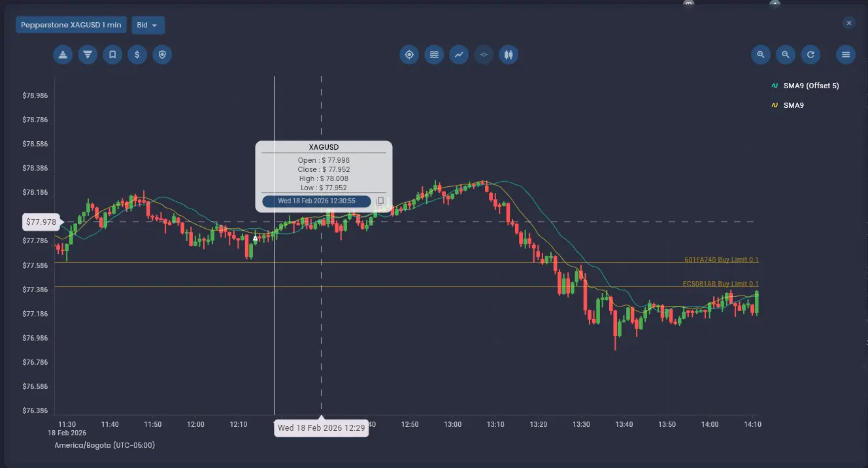Zoom in on the chart
This screenshot has height=468, width=868.
click(760, 55)
